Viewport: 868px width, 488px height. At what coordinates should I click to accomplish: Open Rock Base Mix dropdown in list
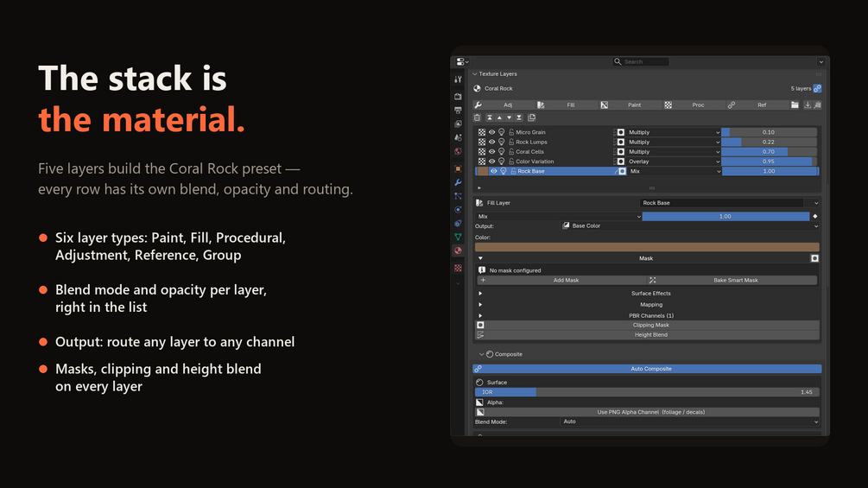coord(675,172)
